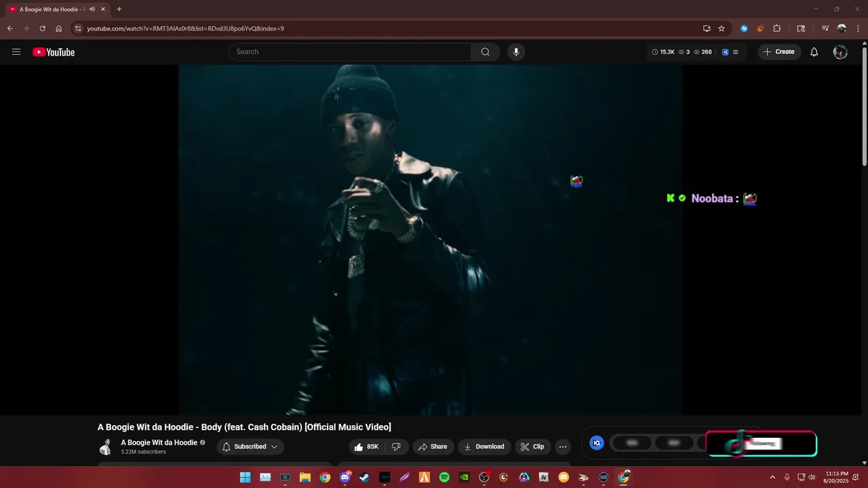This screenshot has width=868, height=488.
Task: Show hidden system tray icons
Action: click(x=772, y=477)
